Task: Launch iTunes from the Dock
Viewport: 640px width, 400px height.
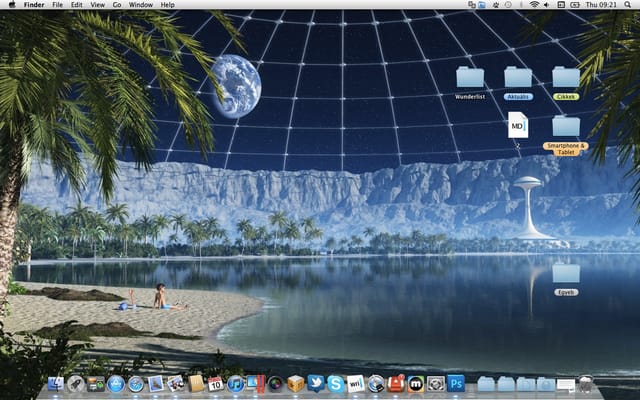Action: (x=236, y=384)
